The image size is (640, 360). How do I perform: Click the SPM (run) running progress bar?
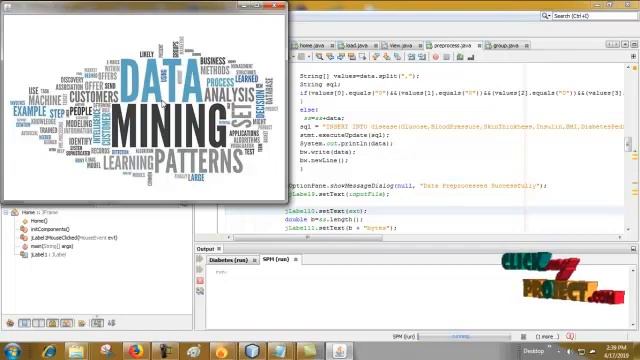pyautogui.click(x=464, y=337)
